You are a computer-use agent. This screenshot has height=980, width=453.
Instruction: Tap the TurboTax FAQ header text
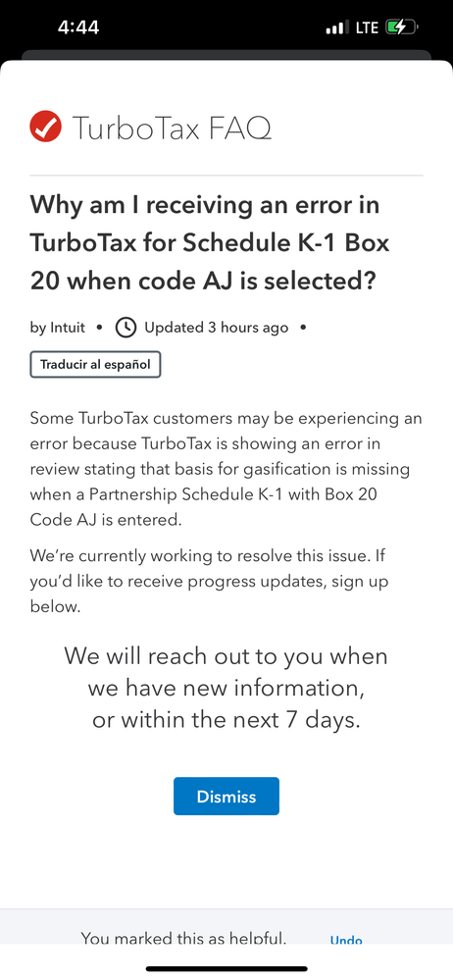coord(172,129)
